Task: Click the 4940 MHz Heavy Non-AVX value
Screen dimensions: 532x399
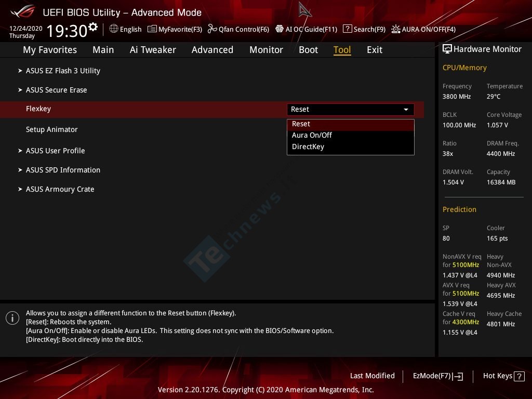Action: [501, 275]
